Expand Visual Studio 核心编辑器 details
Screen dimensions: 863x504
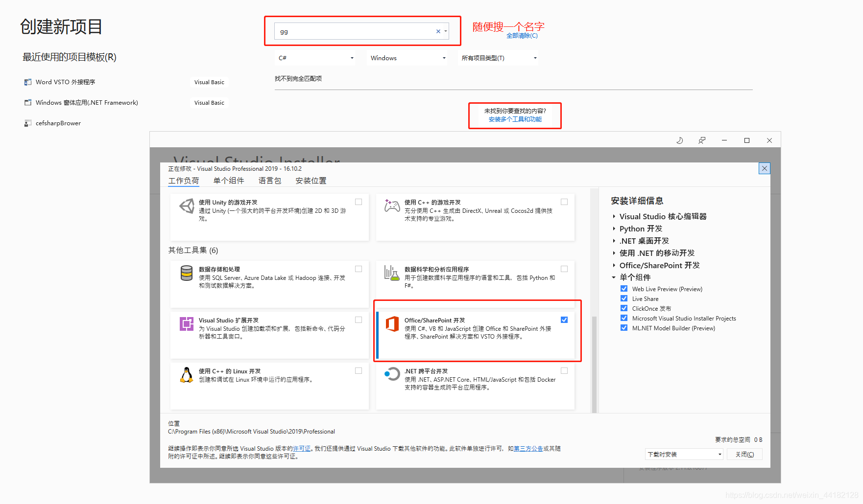click(614, 216)
